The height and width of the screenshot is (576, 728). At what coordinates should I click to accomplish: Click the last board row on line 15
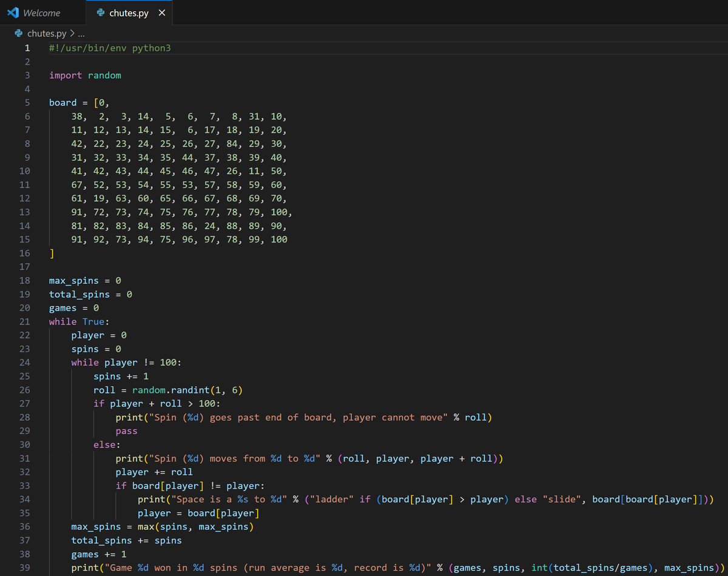[x=179, y=239]
